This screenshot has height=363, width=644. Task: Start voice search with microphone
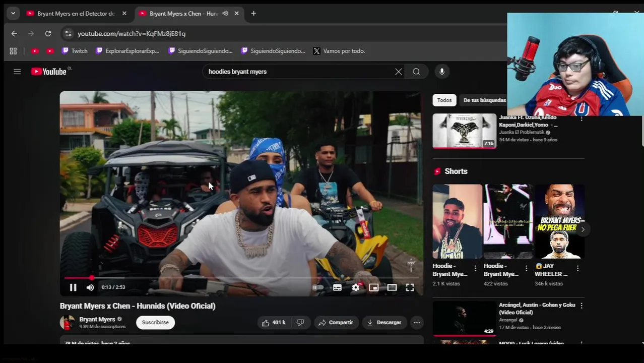[x=442, y=72]
